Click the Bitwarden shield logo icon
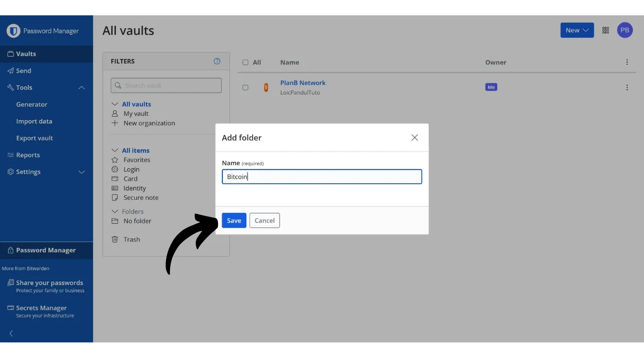The image size is (644, 358). click(x=13, y=31)
